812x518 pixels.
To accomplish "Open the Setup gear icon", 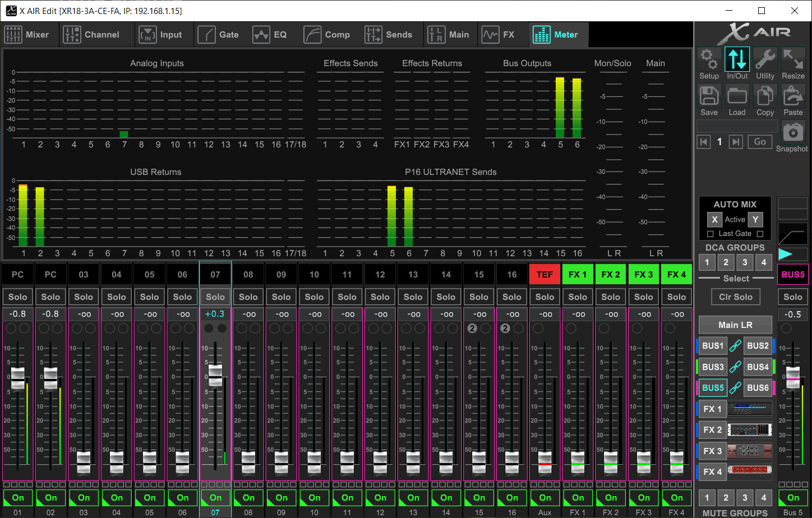I will click(x=709, y=59).
